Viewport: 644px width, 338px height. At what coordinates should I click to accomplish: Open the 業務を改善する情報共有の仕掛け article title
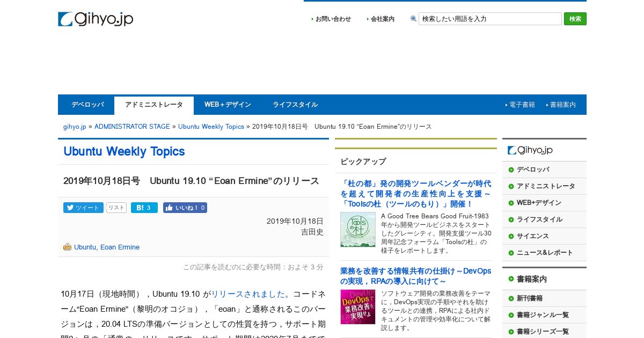415,276
